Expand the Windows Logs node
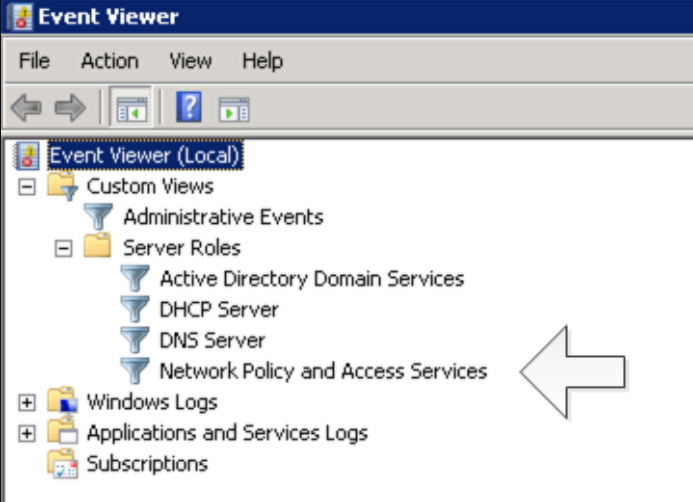Viewport: 693px width, 502px height. pos(27,403)
